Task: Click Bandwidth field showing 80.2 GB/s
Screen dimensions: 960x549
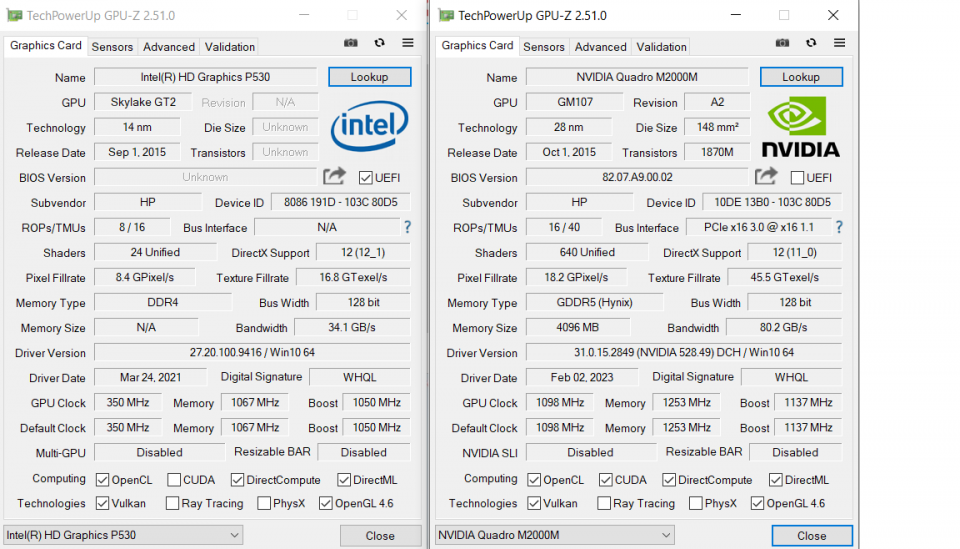Action: tap(784, 327)
